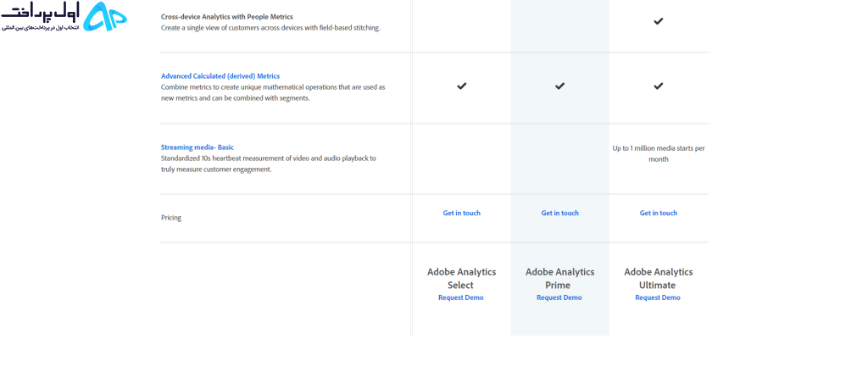The width and height of the screenshot is (868, 372).
Task: Click the Persian tagline under the logo
Action: pyautogui.click(x=42, y=28)
